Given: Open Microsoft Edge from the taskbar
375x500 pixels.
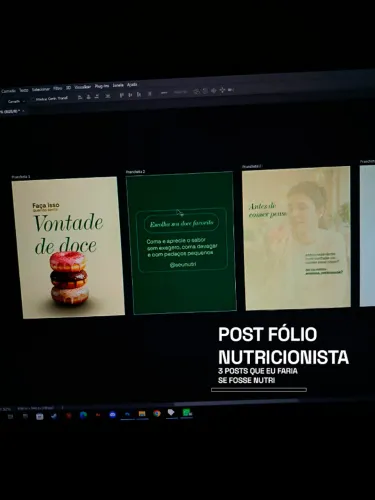Looking at the screenshot, I should coord(83,415).
